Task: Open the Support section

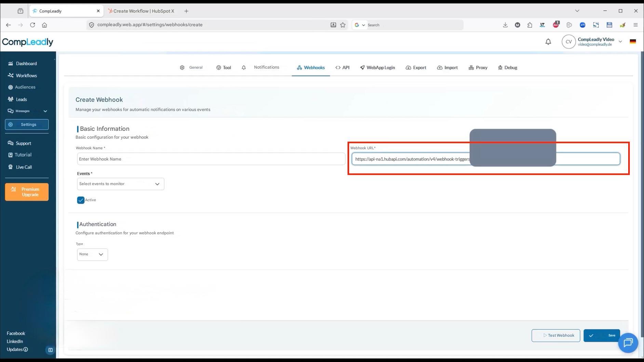Action: click(x=23, y=143)
